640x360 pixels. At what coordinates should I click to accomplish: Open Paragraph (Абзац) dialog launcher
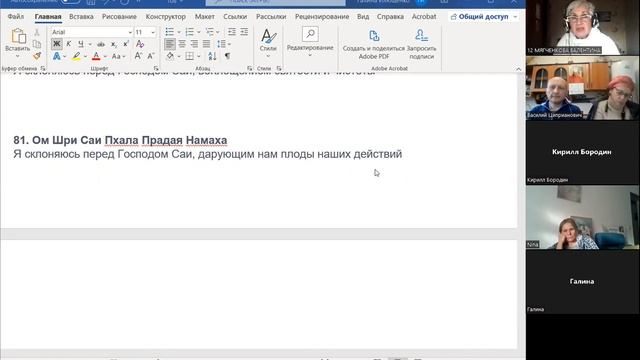tap(250, 69)
